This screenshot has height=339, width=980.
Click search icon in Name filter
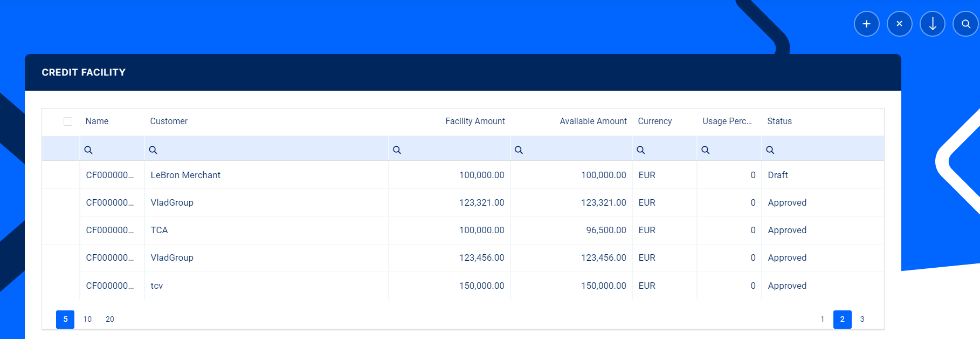88,150
